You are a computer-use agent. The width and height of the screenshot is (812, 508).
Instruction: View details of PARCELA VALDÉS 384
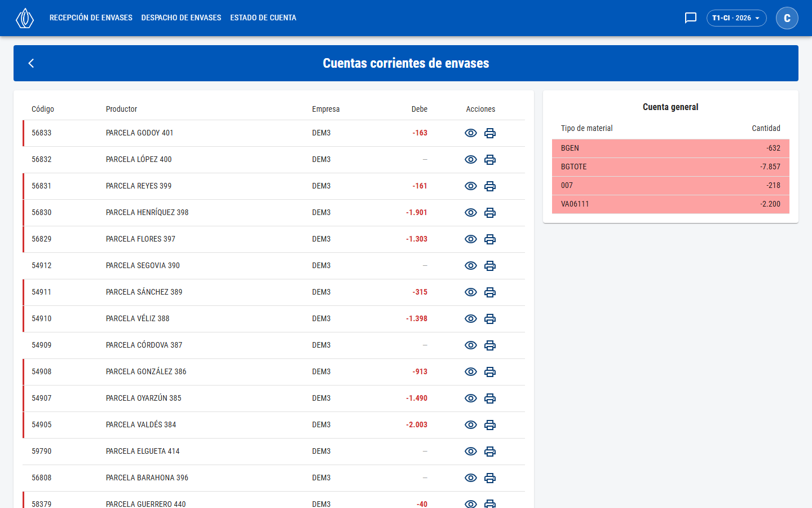click(471, 425)
